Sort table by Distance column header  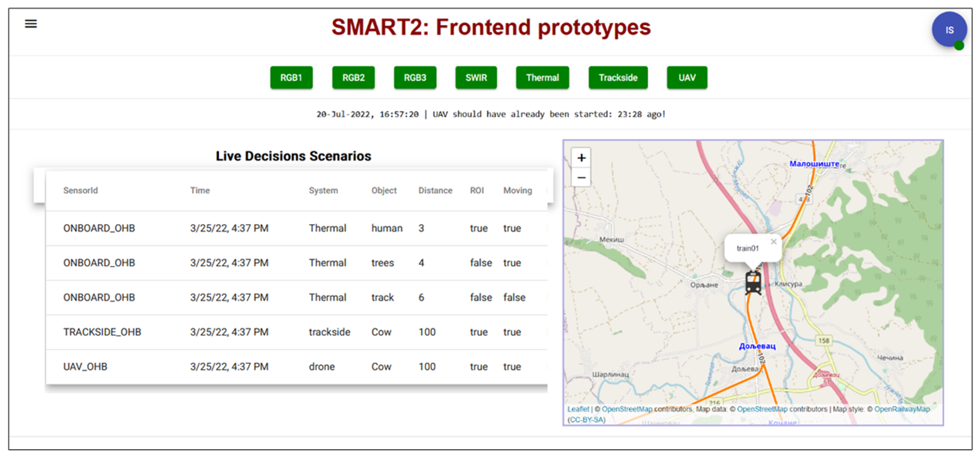pos(435,190)
